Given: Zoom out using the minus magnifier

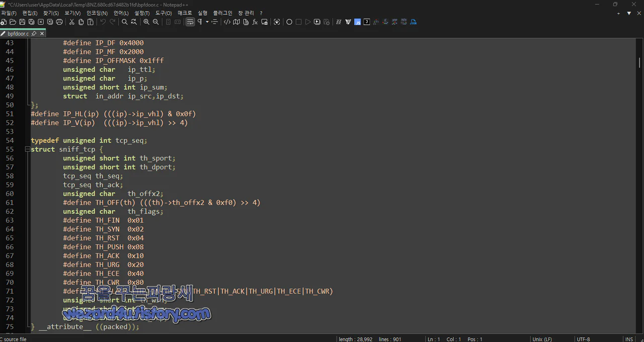Looking at the screenshot, I should pyautogui.click(x=155, y=22).
